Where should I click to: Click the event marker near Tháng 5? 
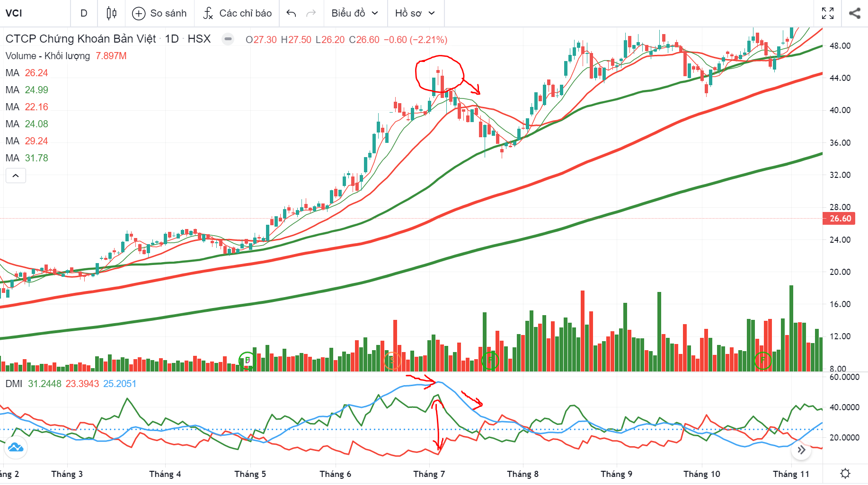[x=247, y=361]
